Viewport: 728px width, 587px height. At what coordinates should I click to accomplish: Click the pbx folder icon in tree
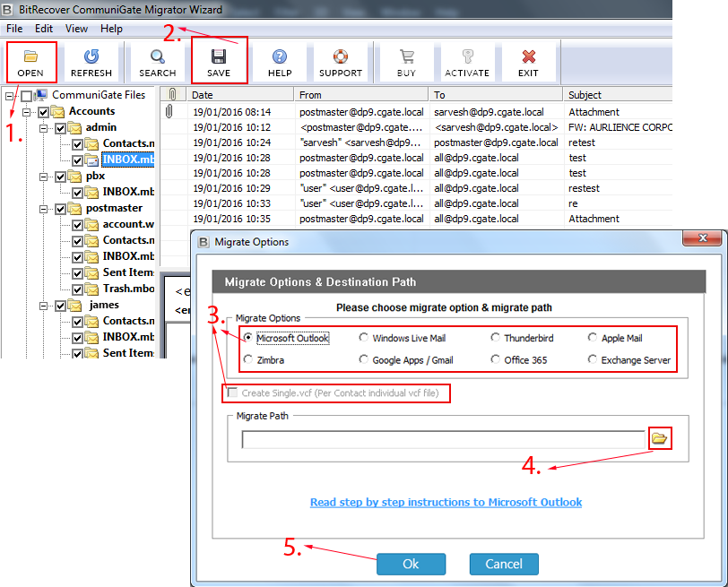[74, 177]
